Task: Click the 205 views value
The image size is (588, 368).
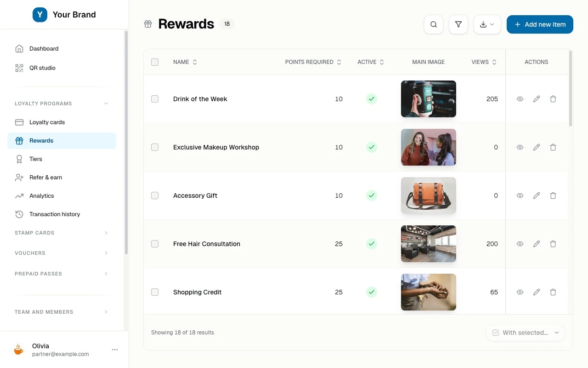Action: (x=492, y=99)
